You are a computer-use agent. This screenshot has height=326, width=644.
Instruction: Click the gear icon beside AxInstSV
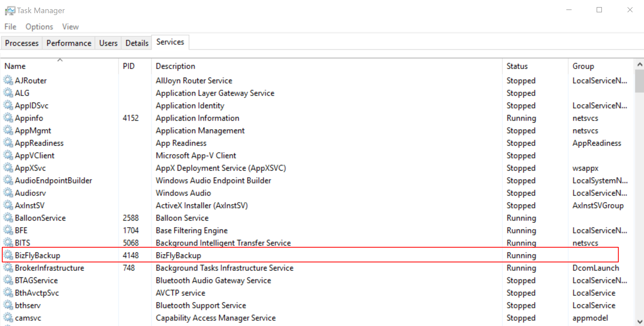tap(8, 205)
